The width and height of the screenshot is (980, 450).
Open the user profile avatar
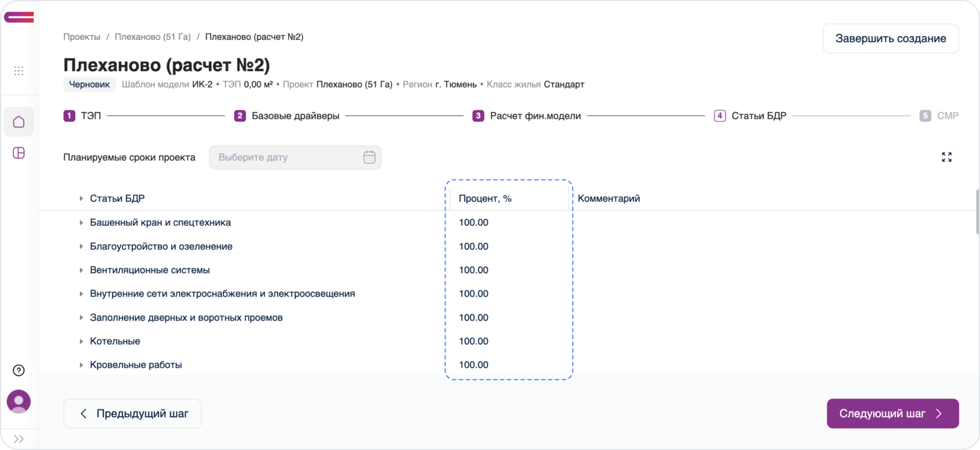tap(19, 402)
